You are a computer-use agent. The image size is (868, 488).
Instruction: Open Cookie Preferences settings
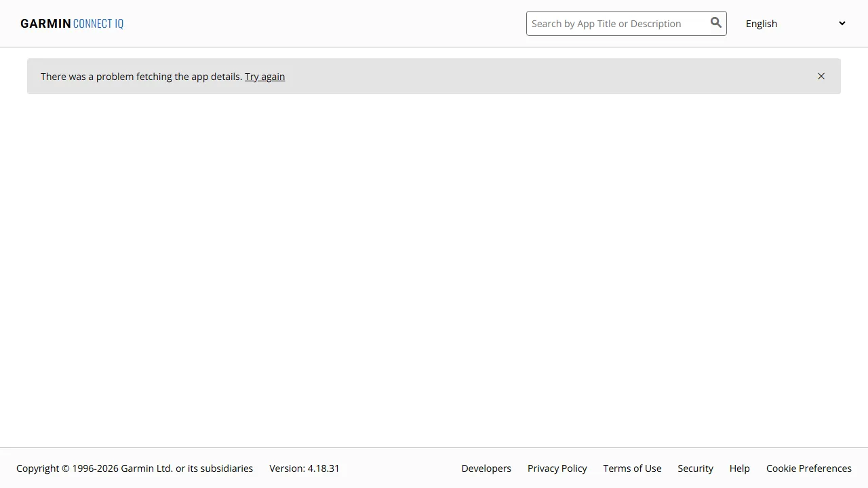[x=808, y=468]
